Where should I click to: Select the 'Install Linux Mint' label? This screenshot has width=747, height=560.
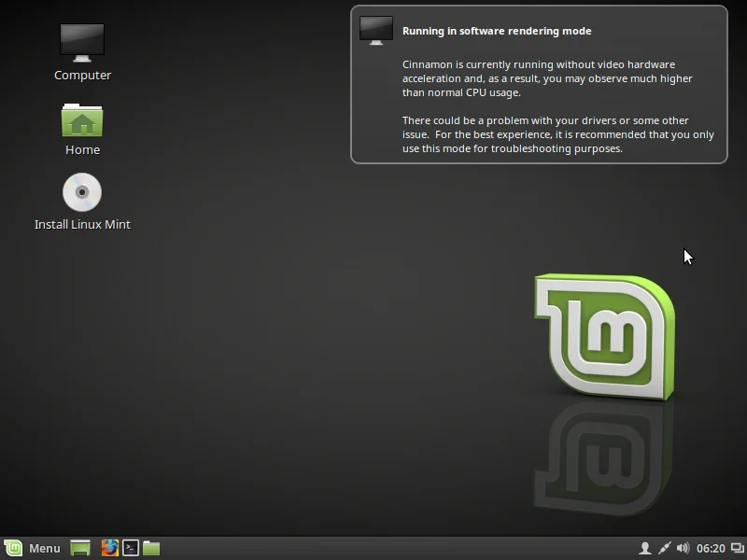82,224
